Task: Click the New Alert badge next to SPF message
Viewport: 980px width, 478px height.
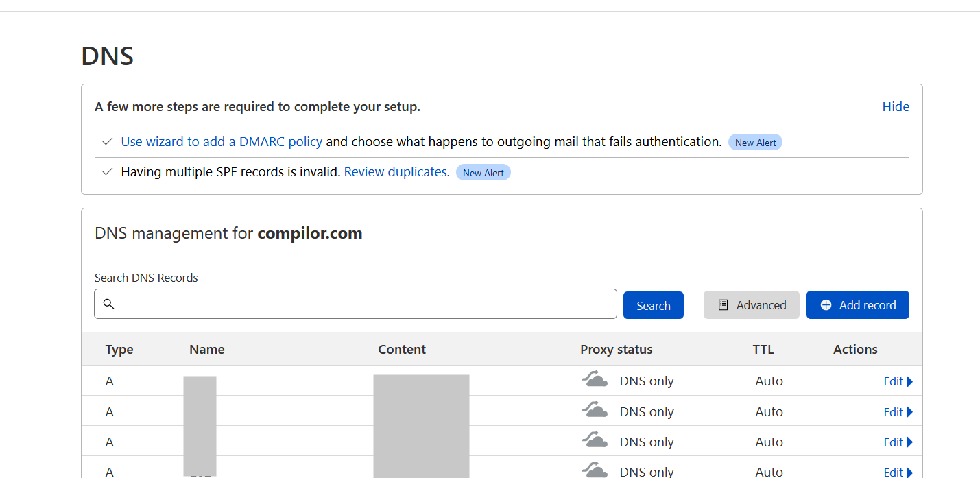Action: 483,173
